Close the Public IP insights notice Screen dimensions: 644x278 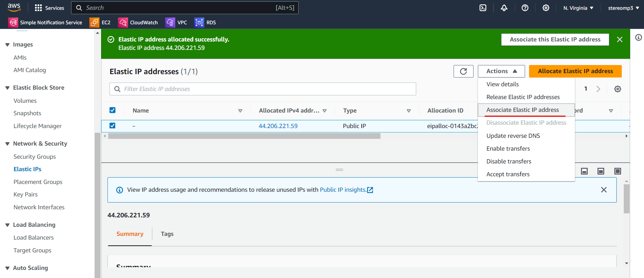tap(604, 190)
